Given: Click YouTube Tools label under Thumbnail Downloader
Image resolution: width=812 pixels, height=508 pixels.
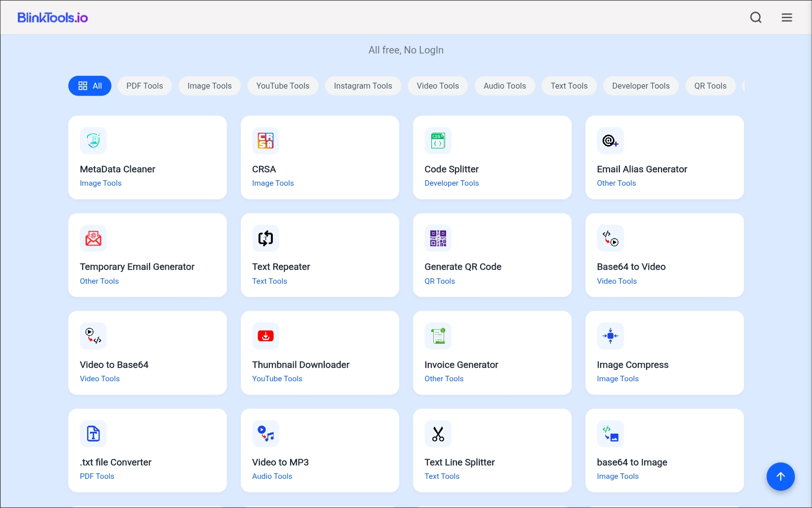Looking at the screenshot, I should [277, 379].
